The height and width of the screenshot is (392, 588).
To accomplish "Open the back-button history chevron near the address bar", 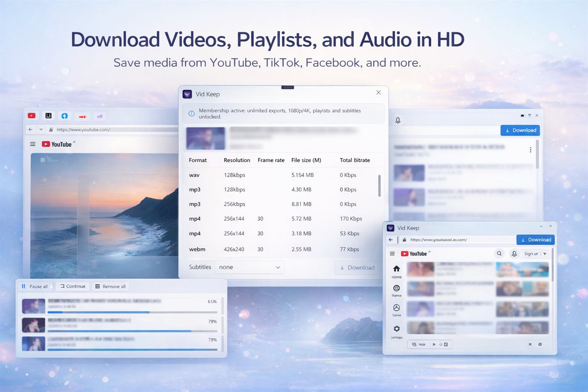I will tap(41, 129).
